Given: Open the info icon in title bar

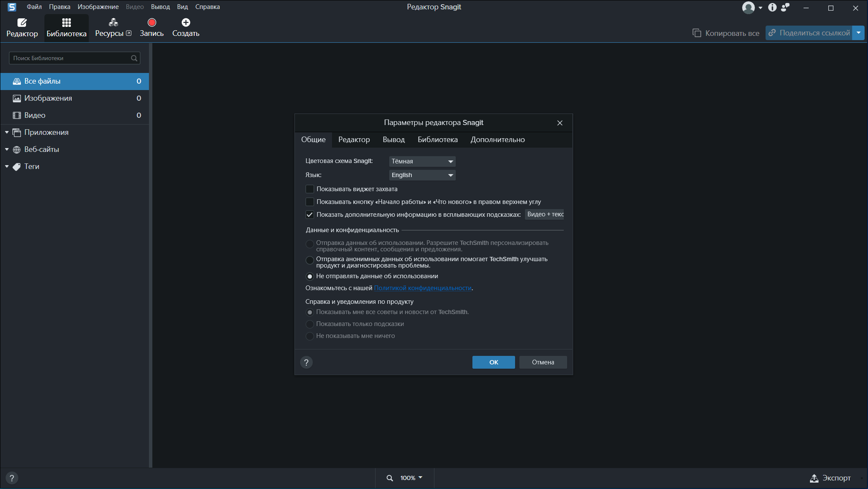Looking at the screenshot, I should point(772,7).
